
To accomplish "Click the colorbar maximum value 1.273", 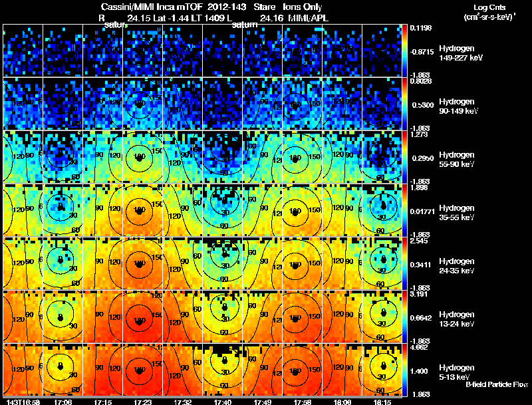I will [x=419, y=134].
